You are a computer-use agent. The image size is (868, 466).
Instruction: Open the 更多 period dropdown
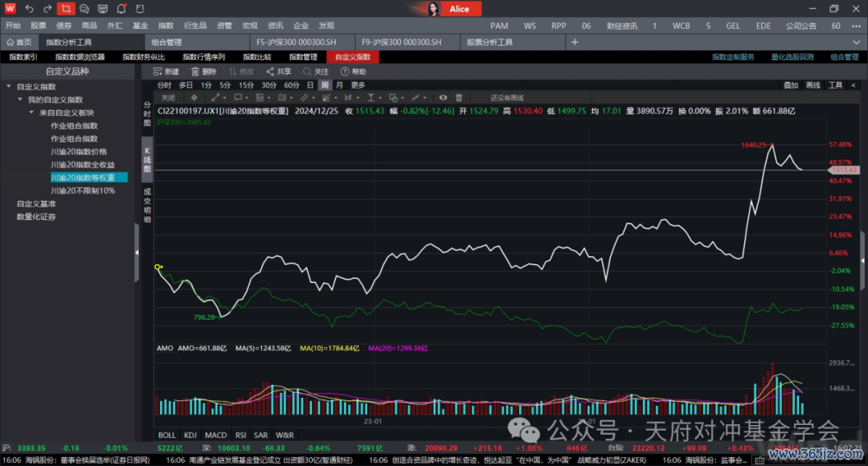[x=358, y=85]
